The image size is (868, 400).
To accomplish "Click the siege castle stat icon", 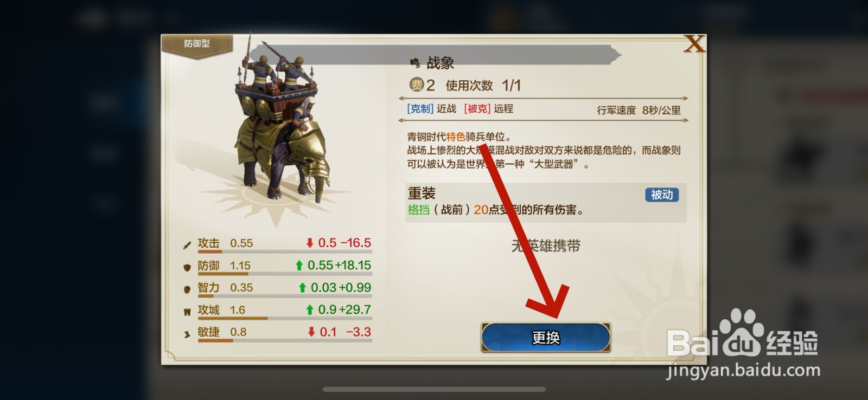I will (x=187, y=312).
